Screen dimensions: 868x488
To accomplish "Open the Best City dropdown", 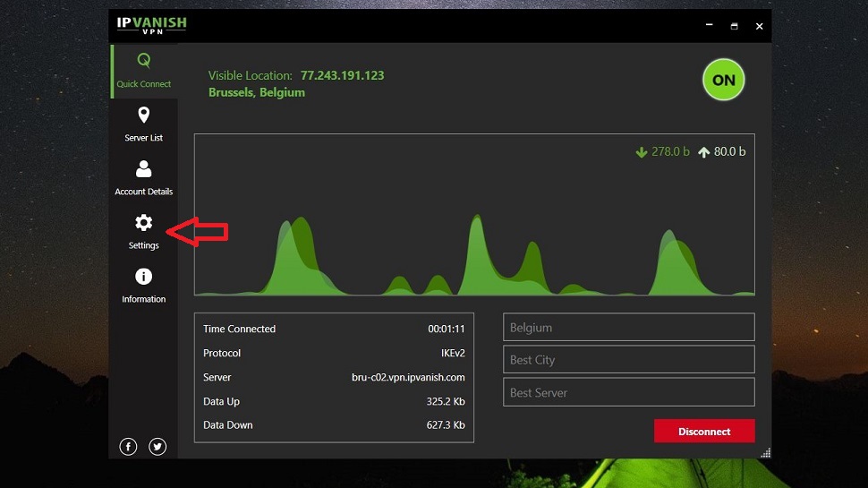I will [628, 359].
